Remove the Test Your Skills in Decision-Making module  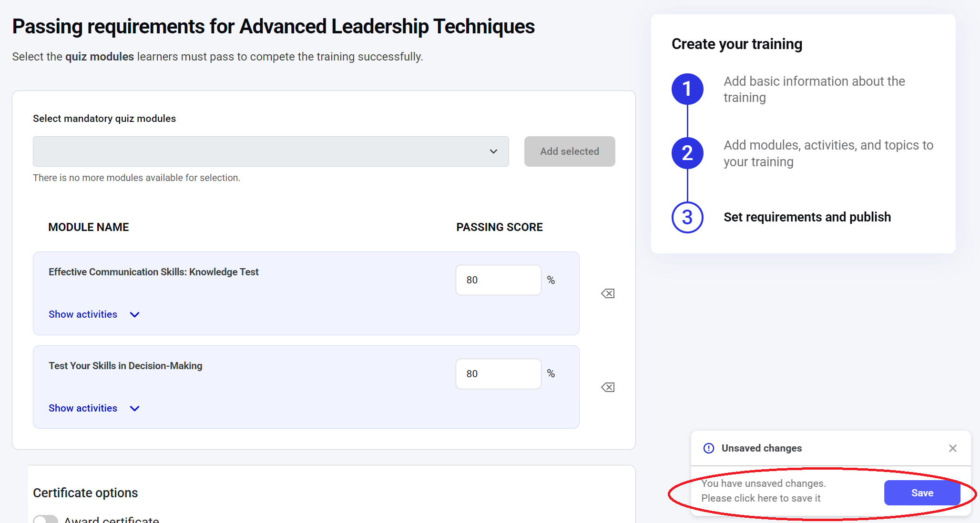pos(608,387)
